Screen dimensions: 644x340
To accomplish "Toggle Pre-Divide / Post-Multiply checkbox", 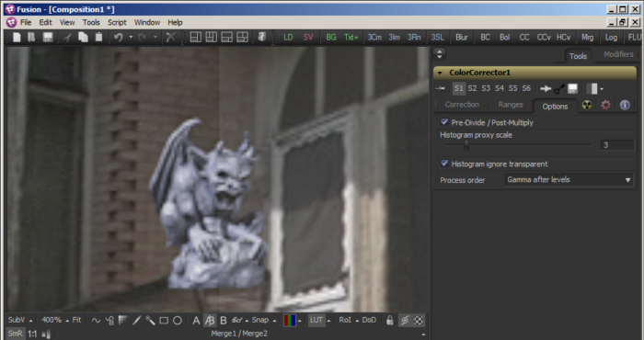I will [x=444, y=122].
